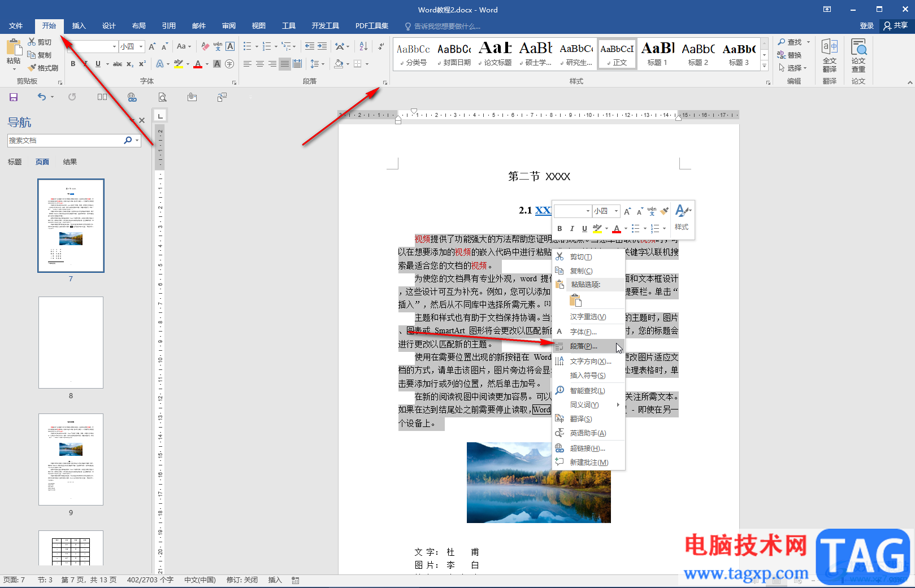The width and height of the screenshot is (915, 588).
Task: Switch navigation pane to Headings (标题) tab
Action: [x=15, y=162]
